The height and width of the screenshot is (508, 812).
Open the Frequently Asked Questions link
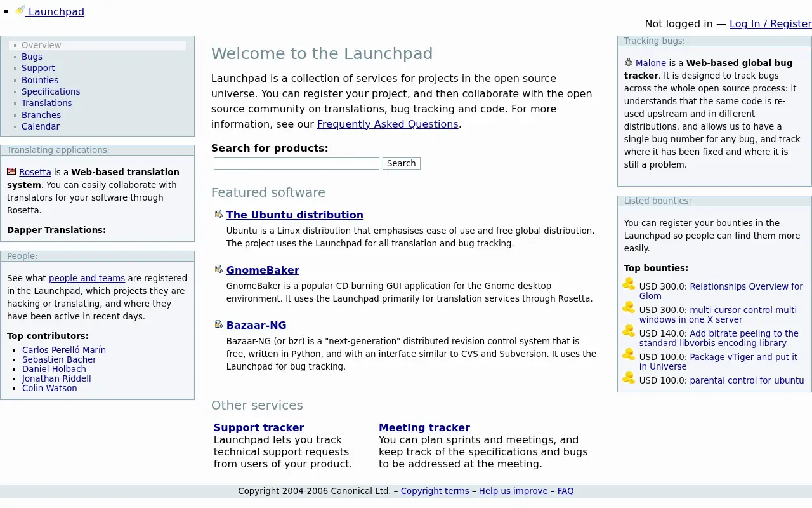[388, 124]
